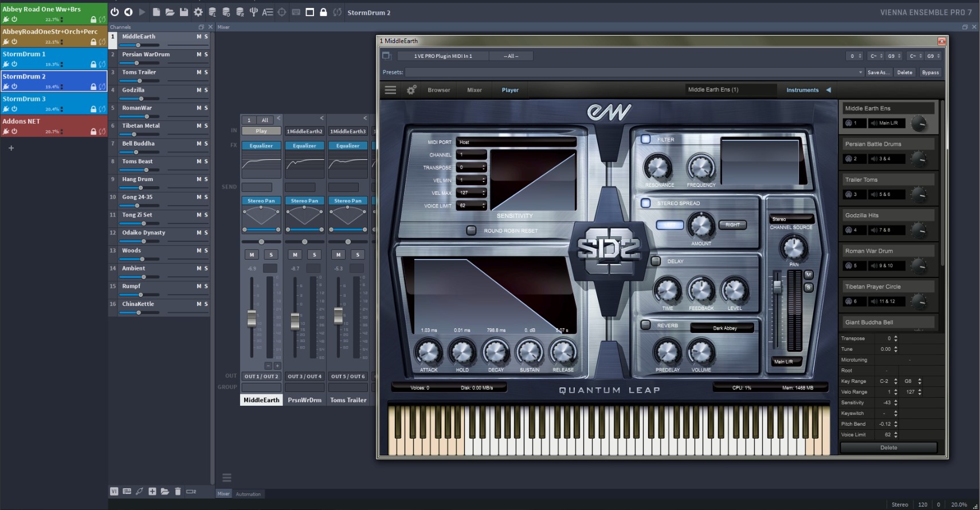The image size is (980, 510).
Task: Delete the channel with the trash can icon
Action: tap(178, 491)
